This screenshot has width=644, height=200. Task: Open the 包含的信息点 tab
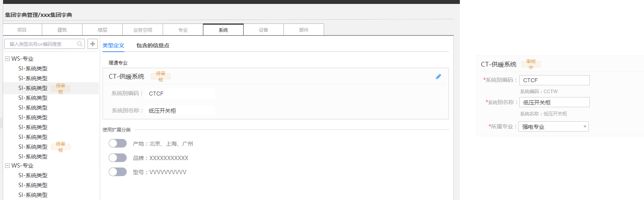(152, 45)
